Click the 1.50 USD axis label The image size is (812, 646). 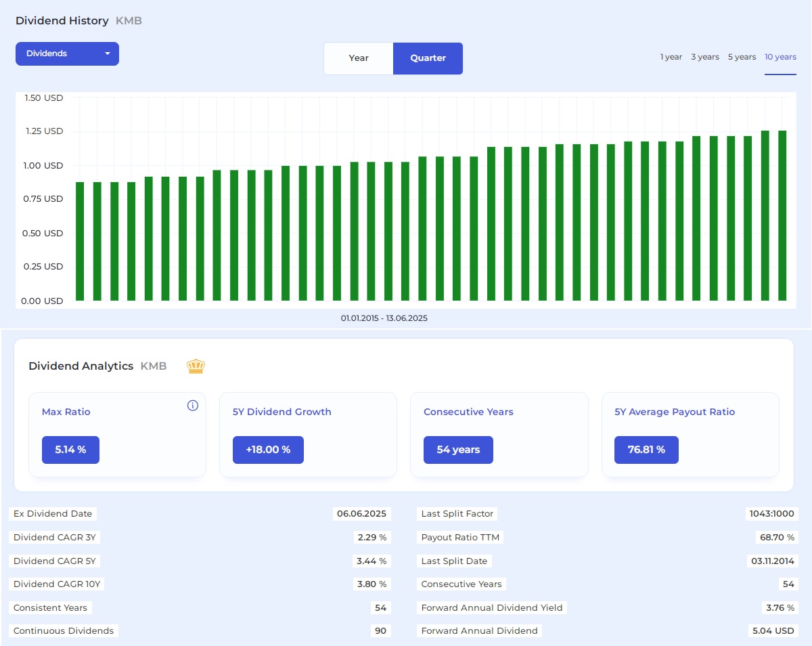pos(44,98)
